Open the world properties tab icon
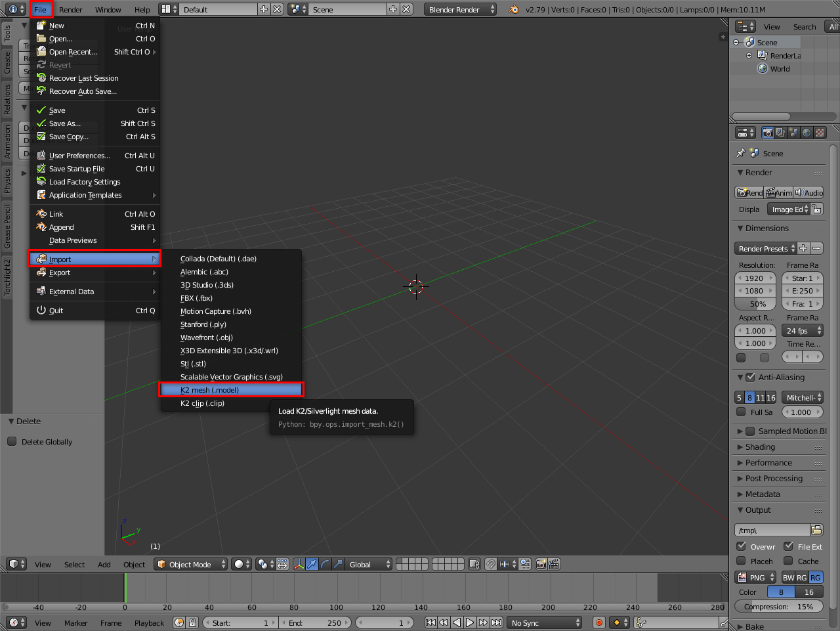 pyautogui.click(x=807, y=133)
